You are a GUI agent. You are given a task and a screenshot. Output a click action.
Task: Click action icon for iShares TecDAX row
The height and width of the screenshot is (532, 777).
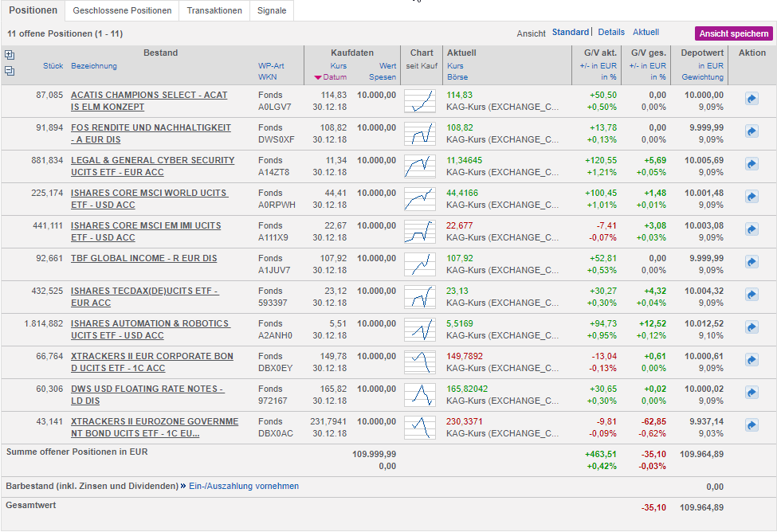click(x=751, y=295)
